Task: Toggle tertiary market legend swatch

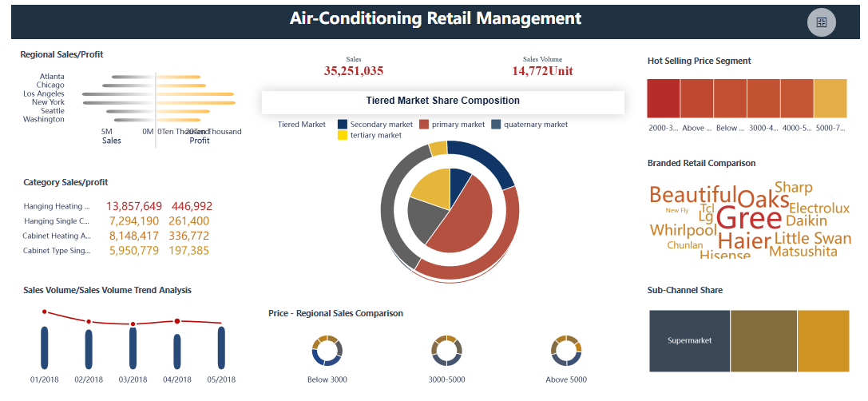Action: point(342,135)
